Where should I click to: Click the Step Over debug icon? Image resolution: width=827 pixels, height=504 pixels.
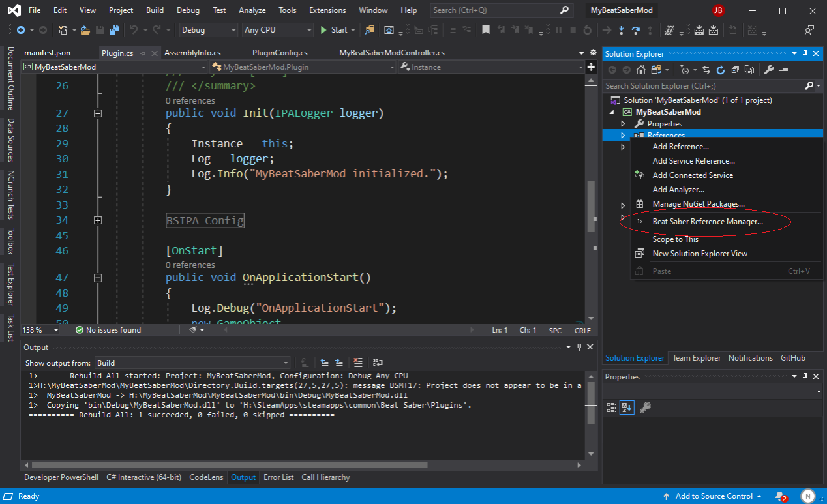pyautogui.click(x=635, y=30)
